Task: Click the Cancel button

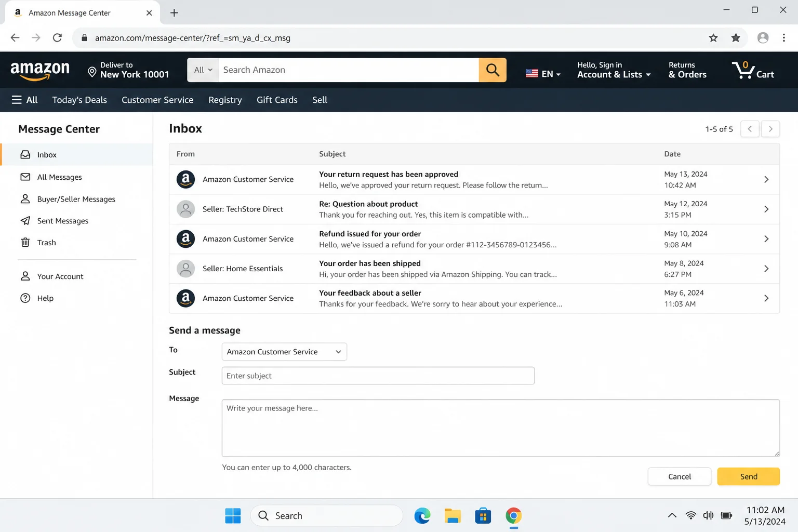Action: click(x=680, y=476)
